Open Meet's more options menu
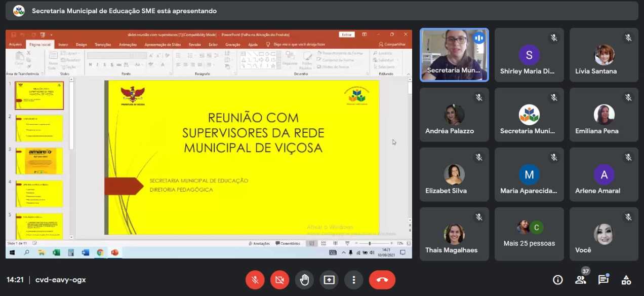The image size is (644, 296). [x=353, y=279]
